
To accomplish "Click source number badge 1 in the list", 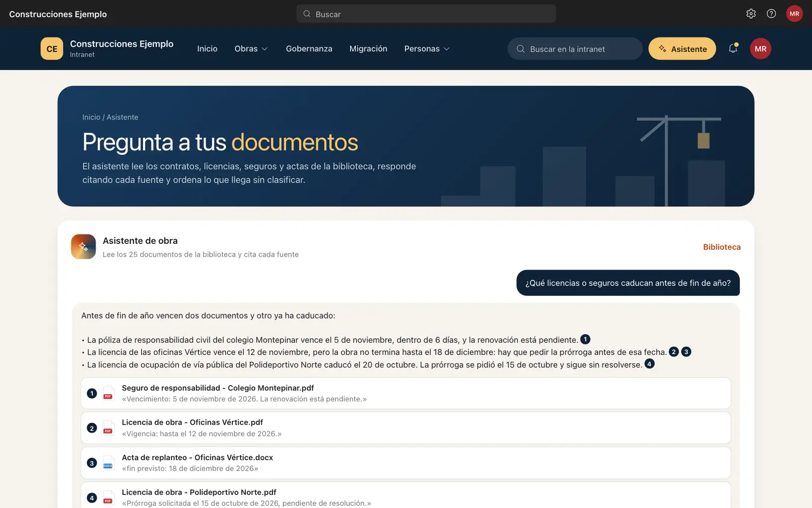I will [92, 393].
